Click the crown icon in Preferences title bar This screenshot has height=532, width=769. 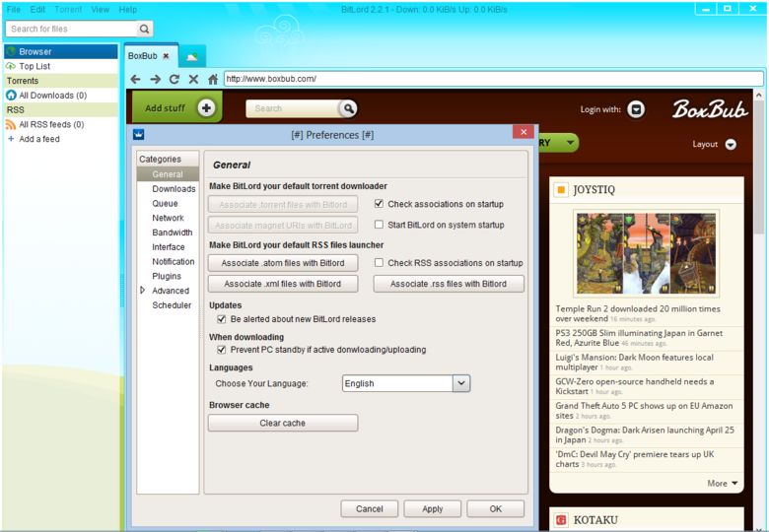tap(139, 134)
